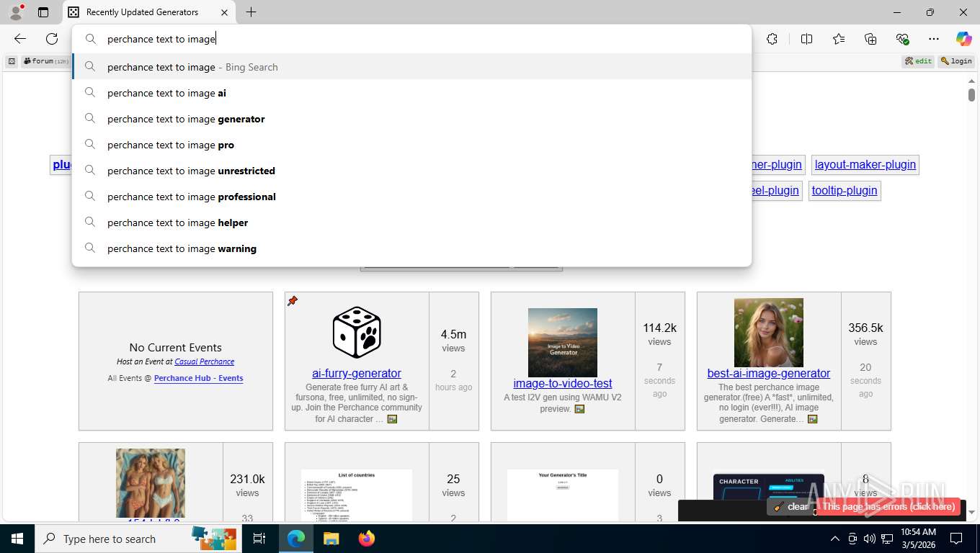
Task: Open the Favorites star icon
Action: pos(839,39)
